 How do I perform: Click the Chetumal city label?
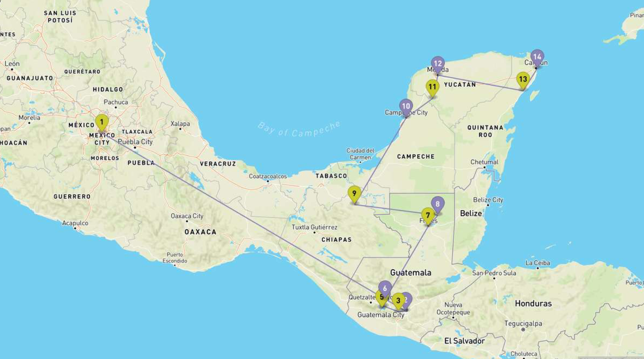[484, 162]
